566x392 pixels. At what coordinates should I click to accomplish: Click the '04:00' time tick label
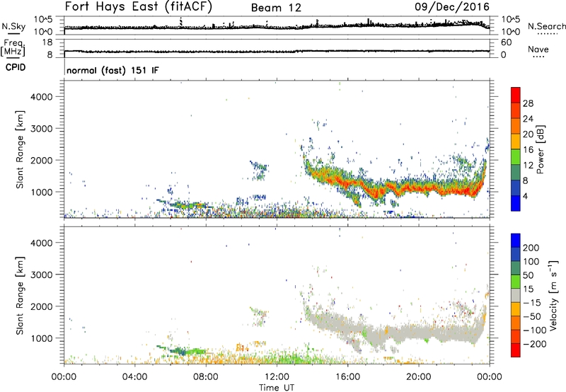[134, 377]
